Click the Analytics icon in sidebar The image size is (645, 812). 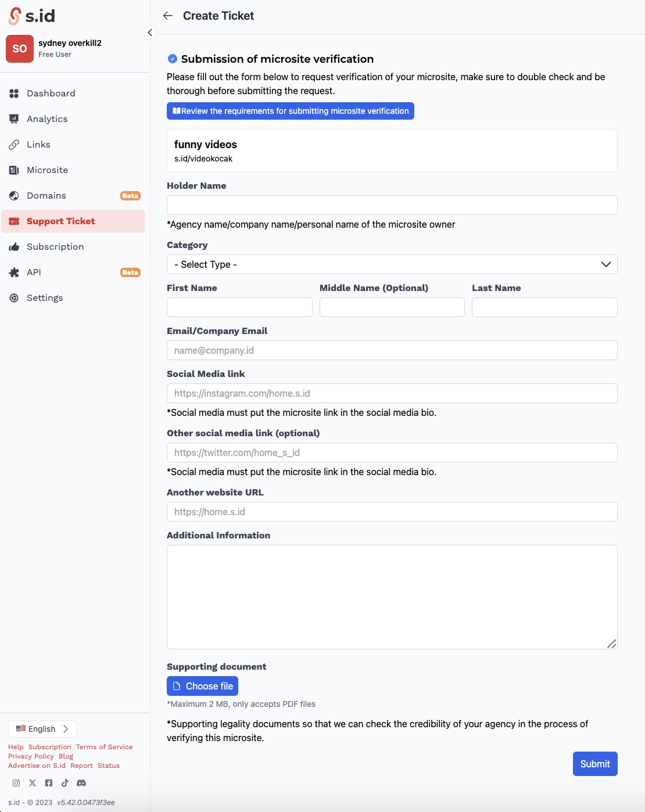click(14, 119)
